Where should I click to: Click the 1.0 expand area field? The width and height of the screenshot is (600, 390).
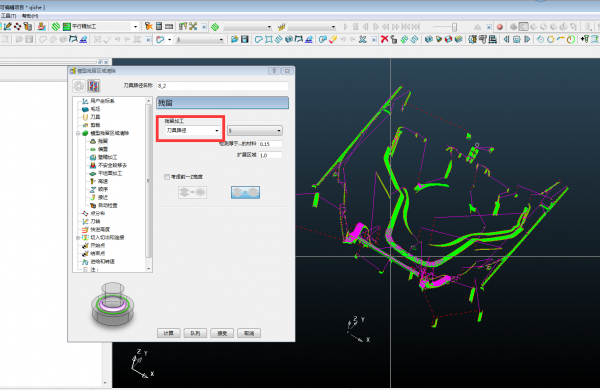(x=271, y=155)
